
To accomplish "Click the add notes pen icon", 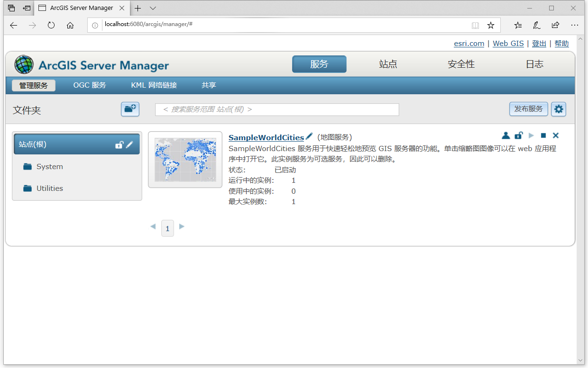I will tap(536, 26).
